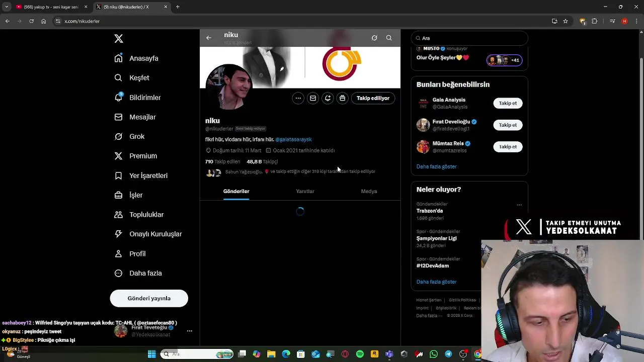Open Gala Analysis suggested profile
Image resolution: width=644 pixels, height=362 pixels.
[449, 100]
